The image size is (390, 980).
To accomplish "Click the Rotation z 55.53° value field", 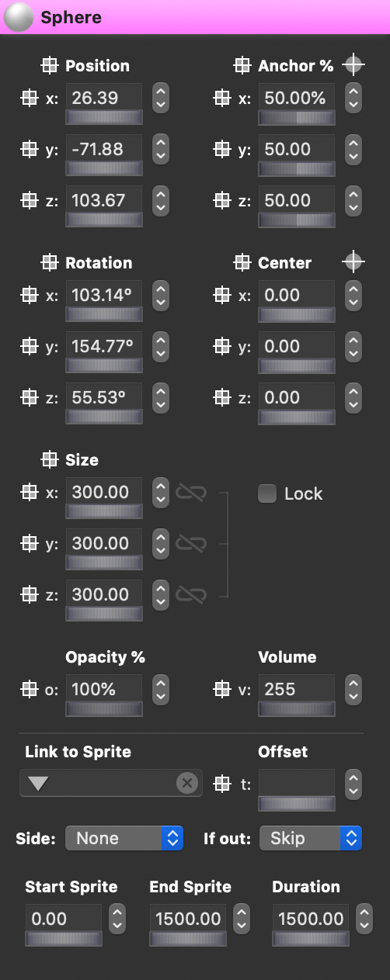I will click(104, 397).
